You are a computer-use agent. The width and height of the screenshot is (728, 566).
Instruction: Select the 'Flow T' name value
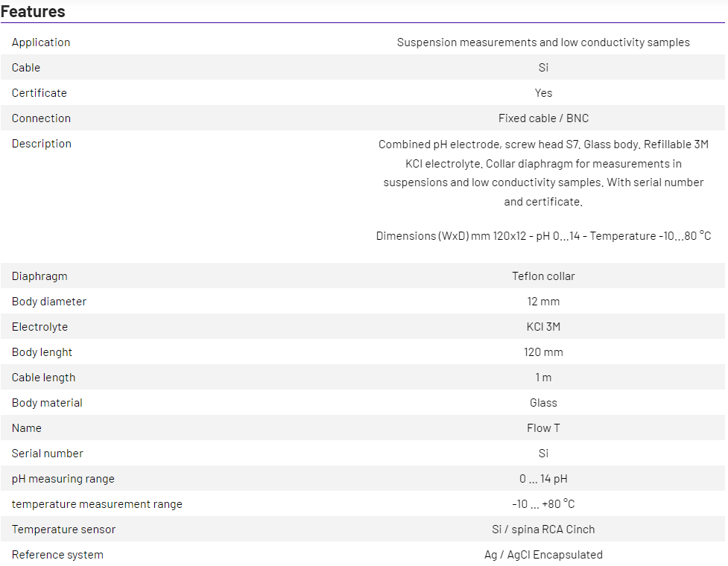coord(543,428)
